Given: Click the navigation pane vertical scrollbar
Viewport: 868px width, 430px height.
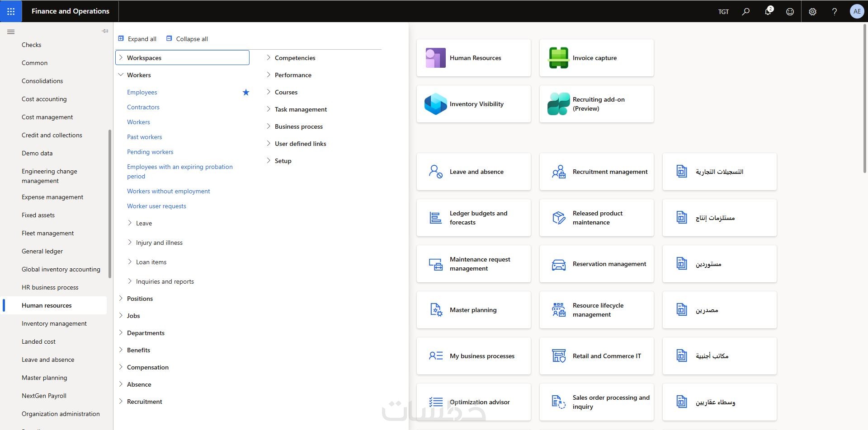Looking at the screenshot, I should tap(109, 204).
